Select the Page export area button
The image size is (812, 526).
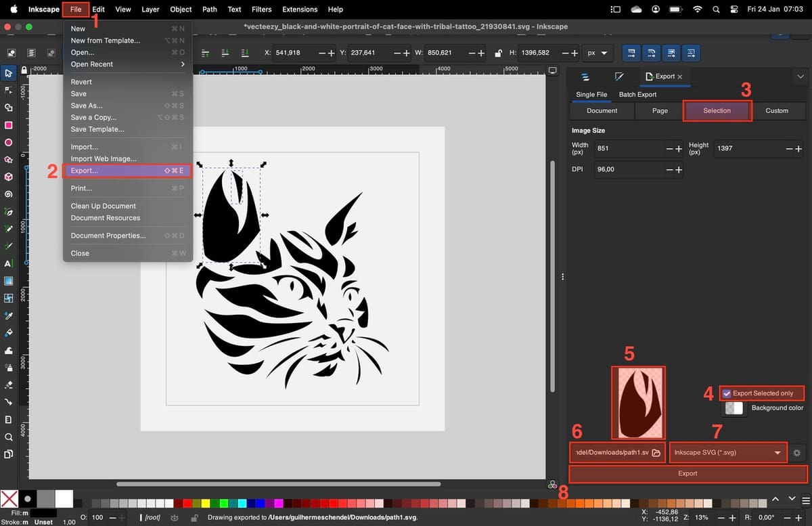pos(660,110)
